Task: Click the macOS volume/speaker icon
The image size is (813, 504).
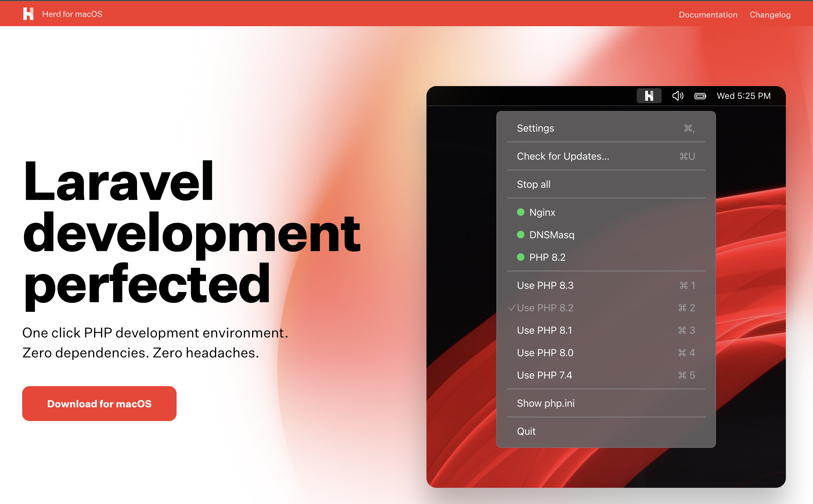Action: 677,96
